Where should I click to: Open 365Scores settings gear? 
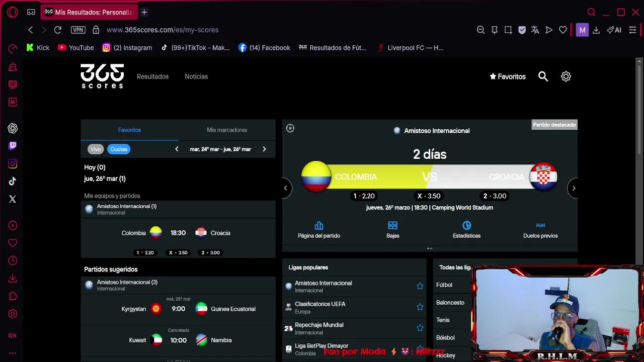point(566,76)
